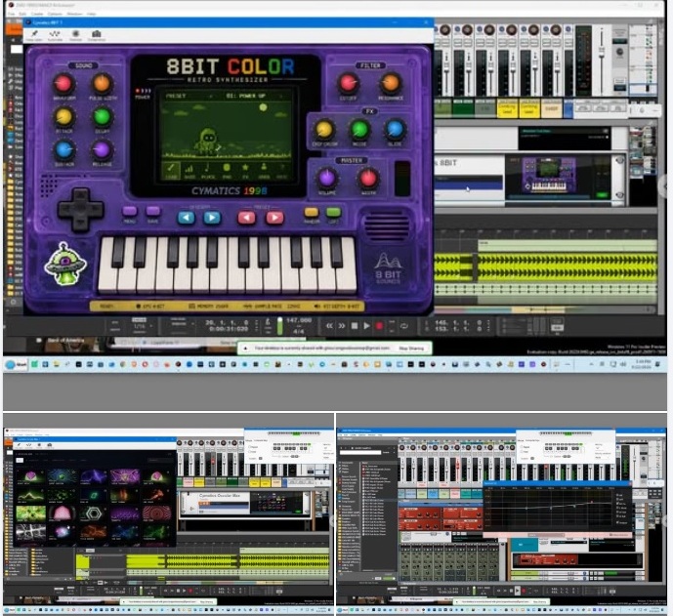The image size is (673, 616).
Task: Click the Bank of America taskbar tab
Action: click(x=65, y=341)
